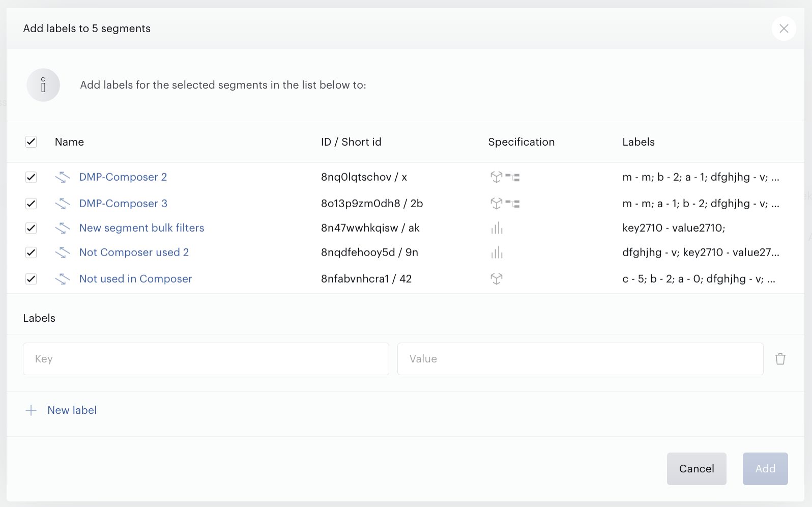Click the plus icon for new label
The image size is (812, 507).
[31, 410]
